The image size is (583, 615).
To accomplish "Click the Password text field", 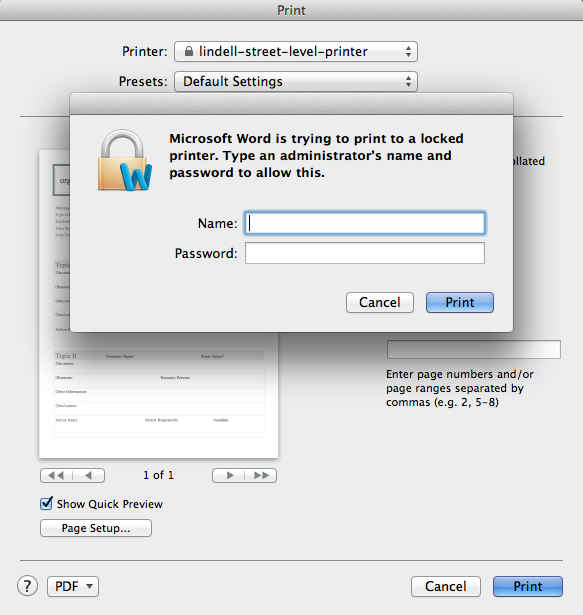I will click(x=365, y=253).
